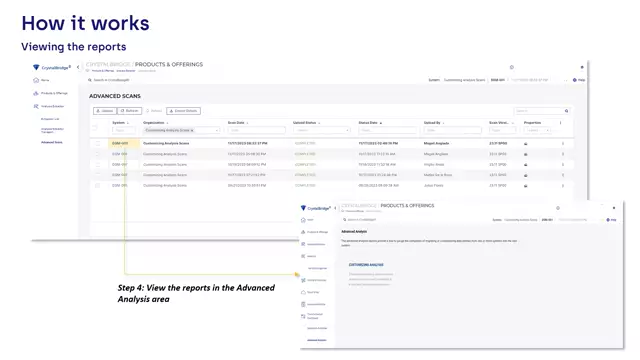Open the Organization filter dropdown arrow

pos(217,130)
